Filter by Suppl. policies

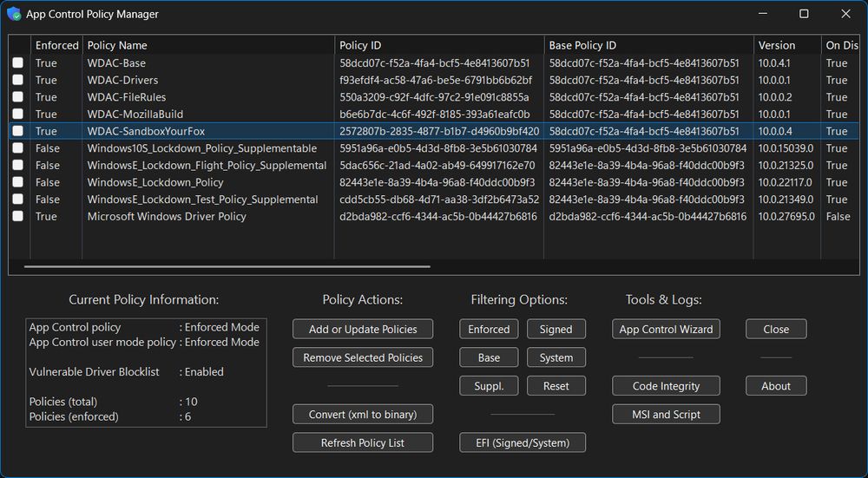(x=489, y=386)
